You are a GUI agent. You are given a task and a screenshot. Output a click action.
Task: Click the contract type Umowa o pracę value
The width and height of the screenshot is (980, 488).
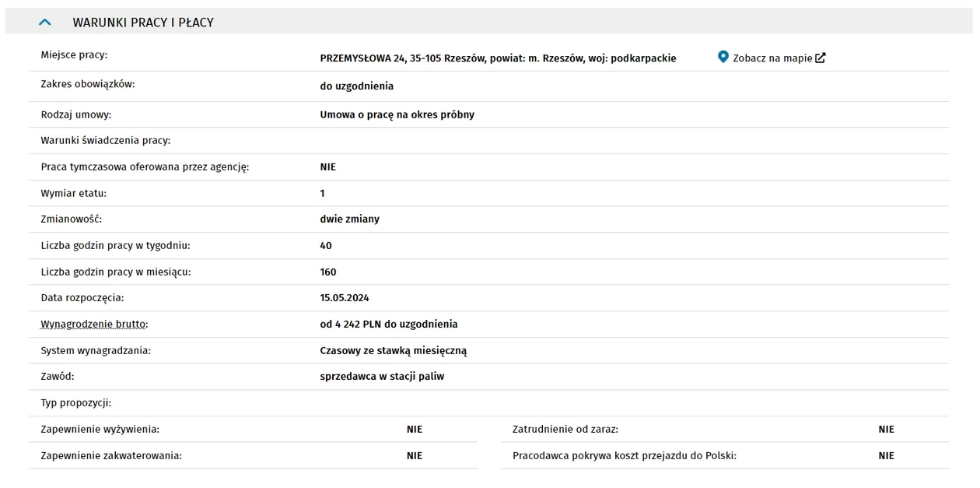coord(397,115)
